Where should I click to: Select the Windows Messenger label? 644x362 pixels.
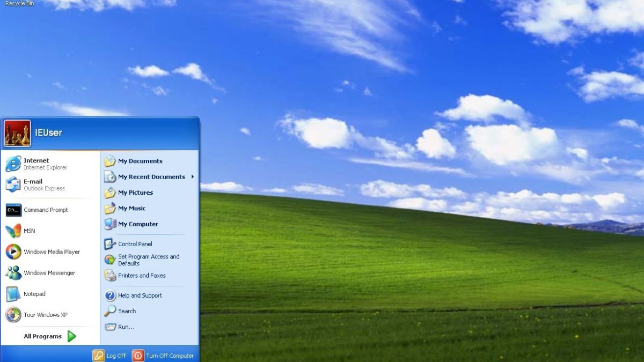click(49, 273)
